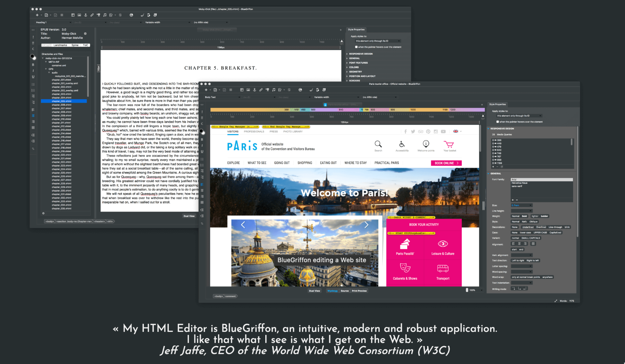The width and height of the screenshot is (625, 364).
Task: Click the Insert Anchor toolbar icon
Action: tap(255, 90)
